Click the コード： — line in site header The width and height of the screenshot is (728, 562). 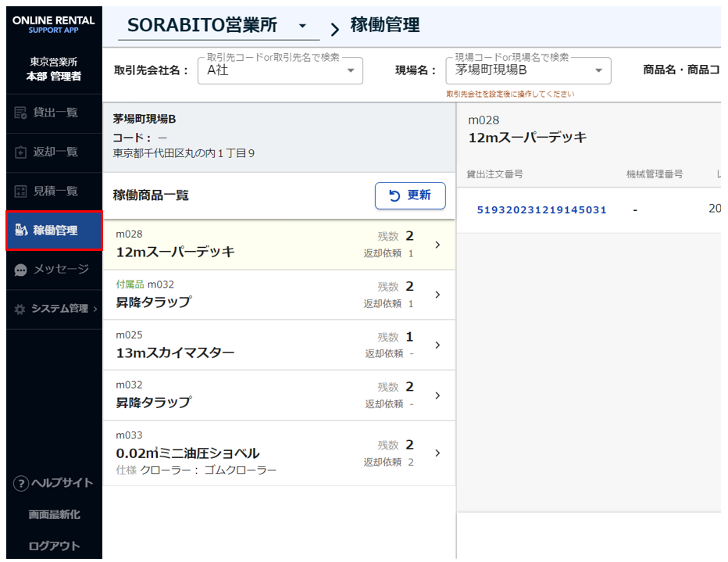point(140,138)
